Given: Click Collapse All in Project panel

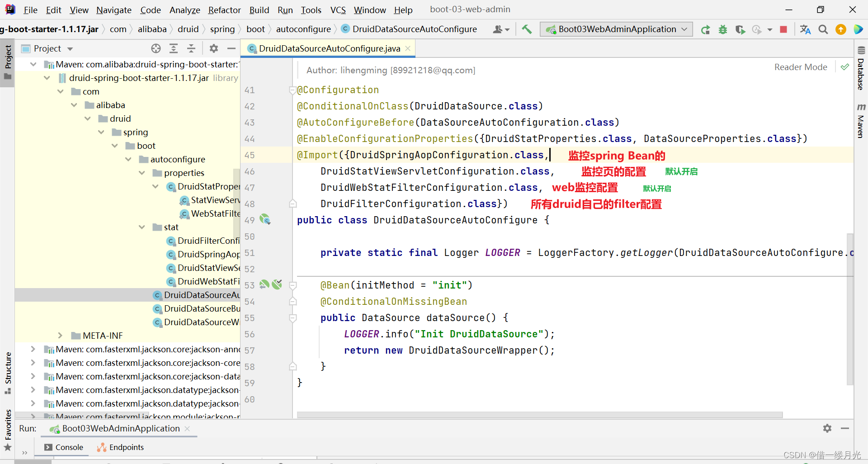Looking at the screenshot, I should tap(191, 48).
